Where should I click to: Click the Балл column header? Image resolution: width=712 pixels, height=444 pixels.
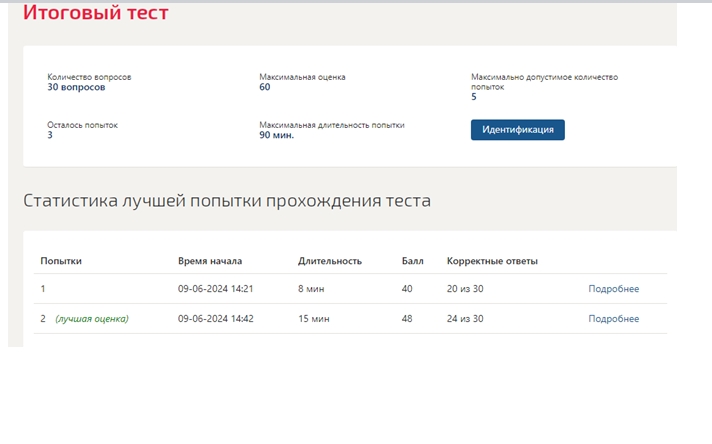pyautogui.click(x=412, y=261)
